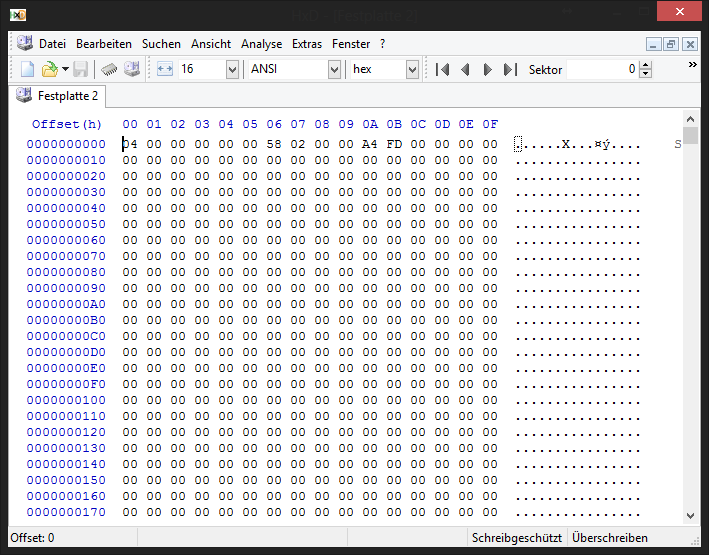Viewport: 709px width, 555px height.
Task: Increase the sector number with up stepper
Action: 646,65
